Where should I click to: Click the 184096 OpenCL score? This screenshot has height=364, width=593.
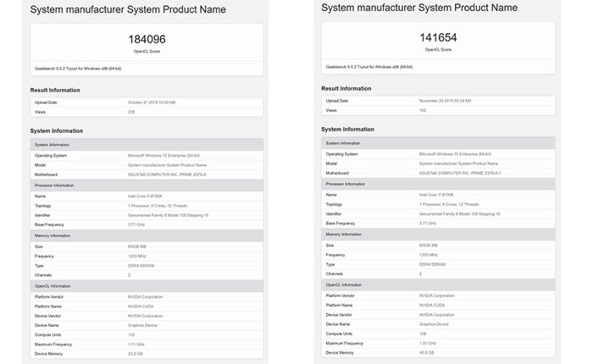tap(147, 40)
